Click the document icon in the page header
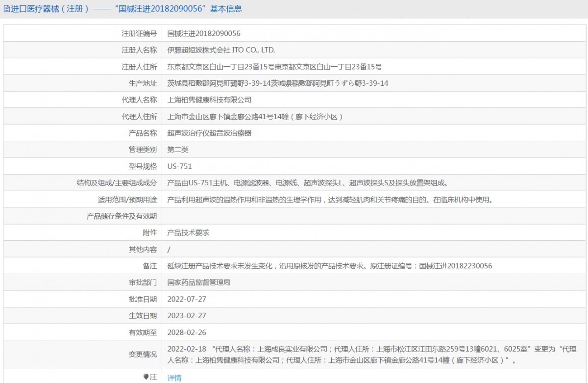The image size is (588, 383). (6, 9)
